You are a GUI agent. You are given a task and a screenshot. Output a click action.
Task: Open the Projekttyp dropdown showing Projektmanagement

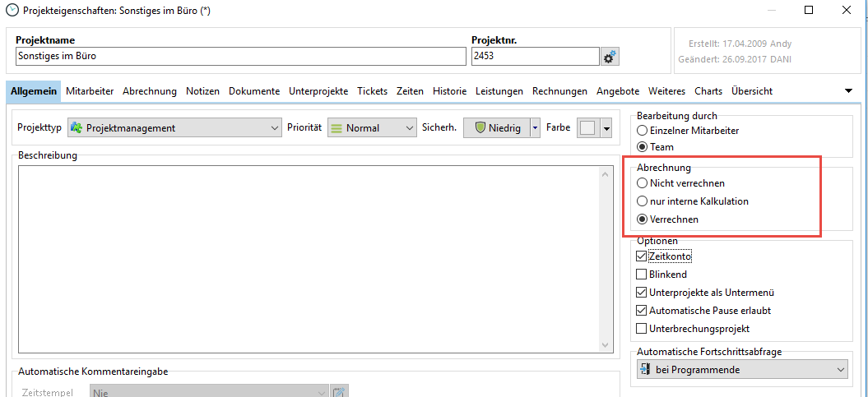[x=174, y=128]
